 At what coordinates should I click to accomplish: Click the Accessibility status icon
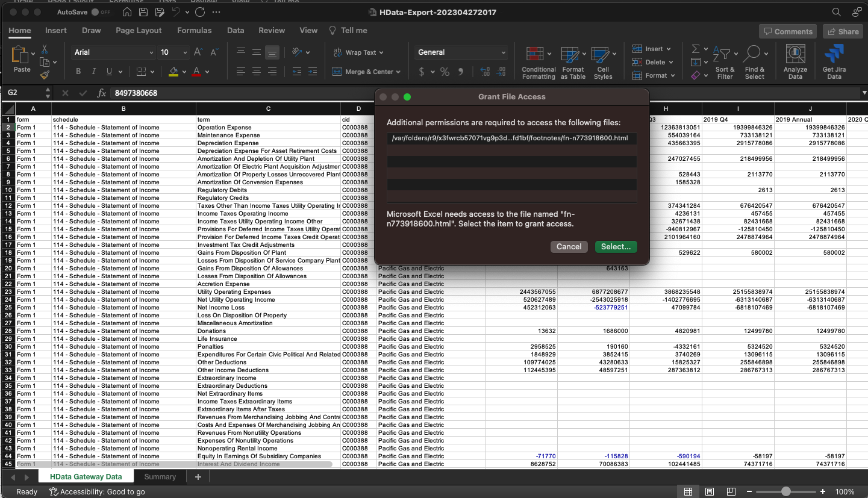(54, 492)
